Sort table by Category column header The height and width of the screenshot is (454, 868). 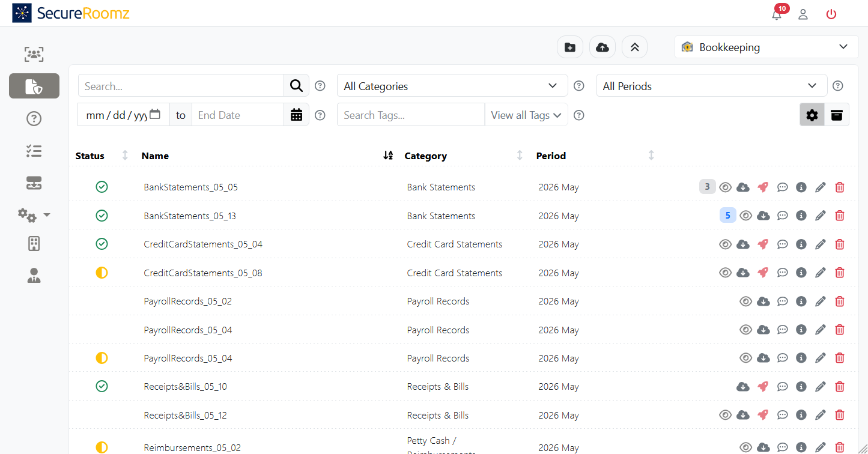[425, 156]
